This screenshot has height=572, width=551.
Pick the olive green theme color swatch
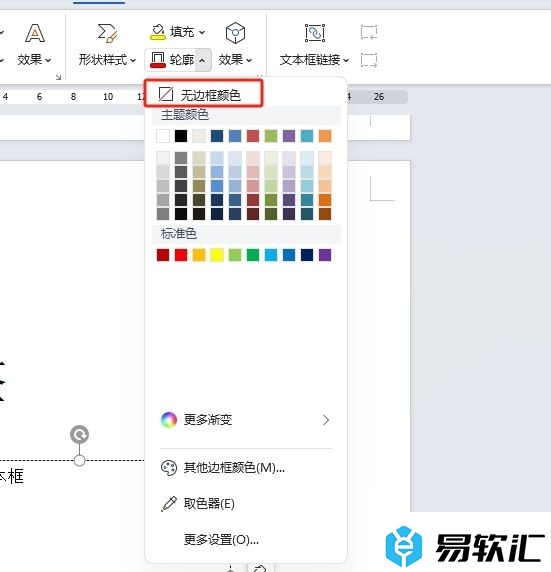click(x=271, y=136)
